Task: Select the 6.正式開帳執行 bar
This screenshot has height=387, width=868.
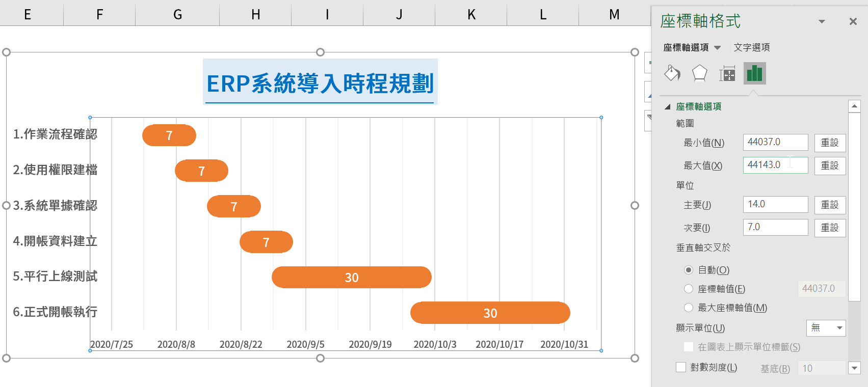Action: (490, 313)
